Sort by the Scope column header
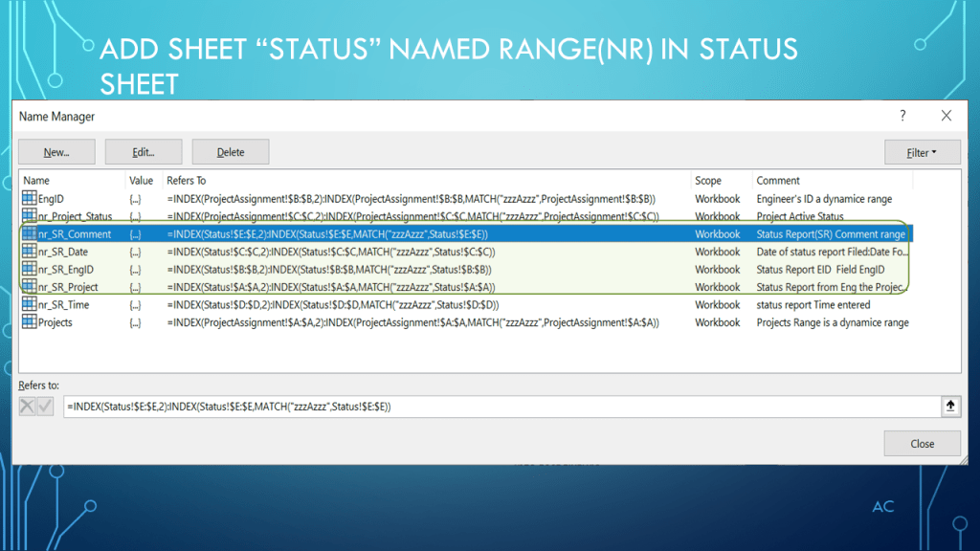Viewport: 980px width, 551px height. [x=708, y=180]
